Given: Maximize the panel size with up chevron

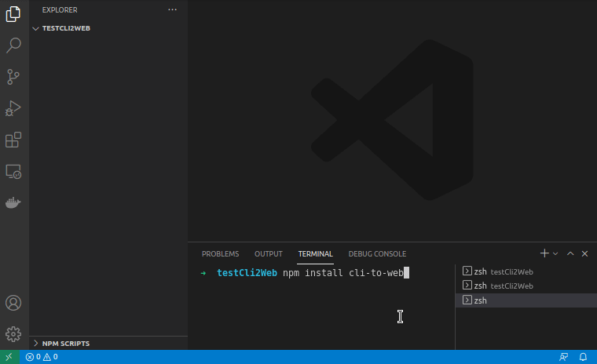Looking at the screenshot, I should (x=570, y=253).
